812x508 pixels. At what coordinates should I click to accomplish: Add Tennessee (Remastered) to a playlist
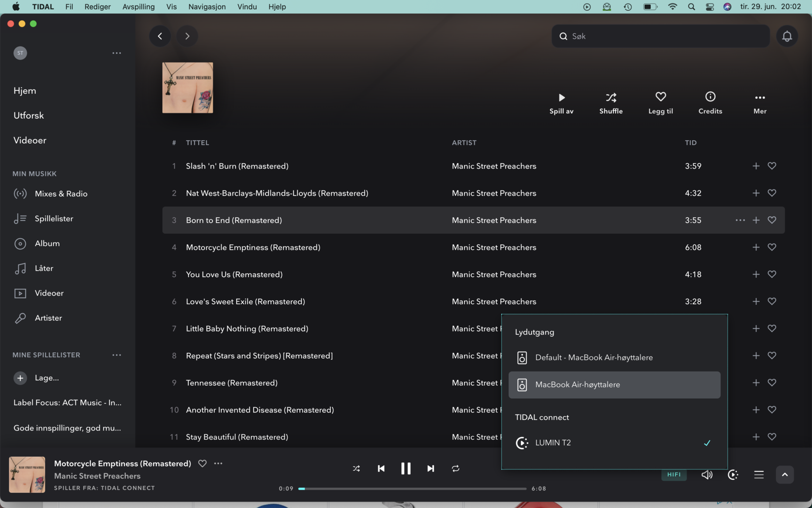point(756,383)
